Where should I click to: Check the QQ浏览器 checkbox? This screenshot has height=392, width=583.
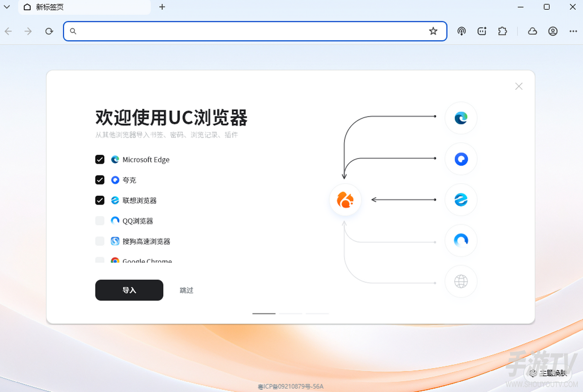coord(100,221)
